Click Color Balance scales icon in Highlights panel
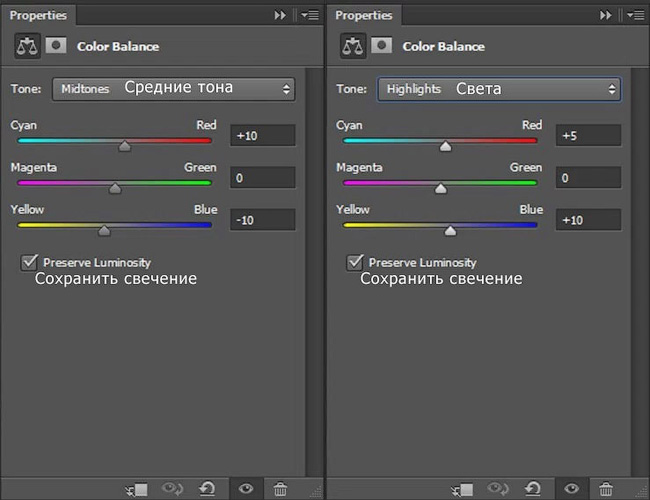Image resolution: width=650 pixels, height=500 pixels. tap(353, 46)
